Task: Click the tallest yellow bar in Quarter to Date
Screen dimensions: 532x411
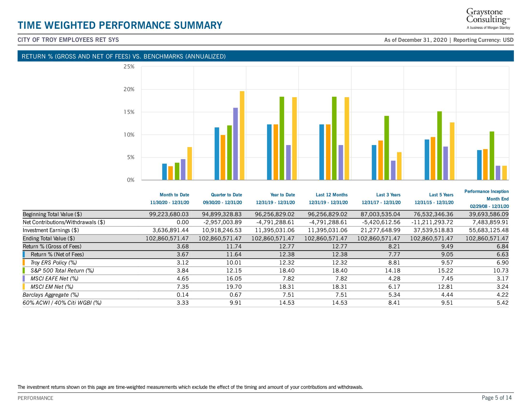Action: (242, 135)
